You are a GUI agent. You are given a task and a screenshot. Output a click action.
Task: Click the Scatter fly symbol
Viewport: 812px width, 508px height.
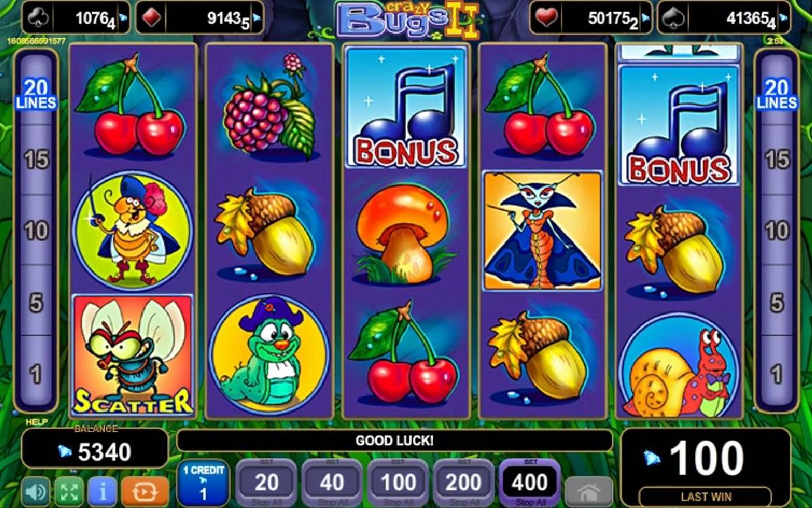coord(133,356)
